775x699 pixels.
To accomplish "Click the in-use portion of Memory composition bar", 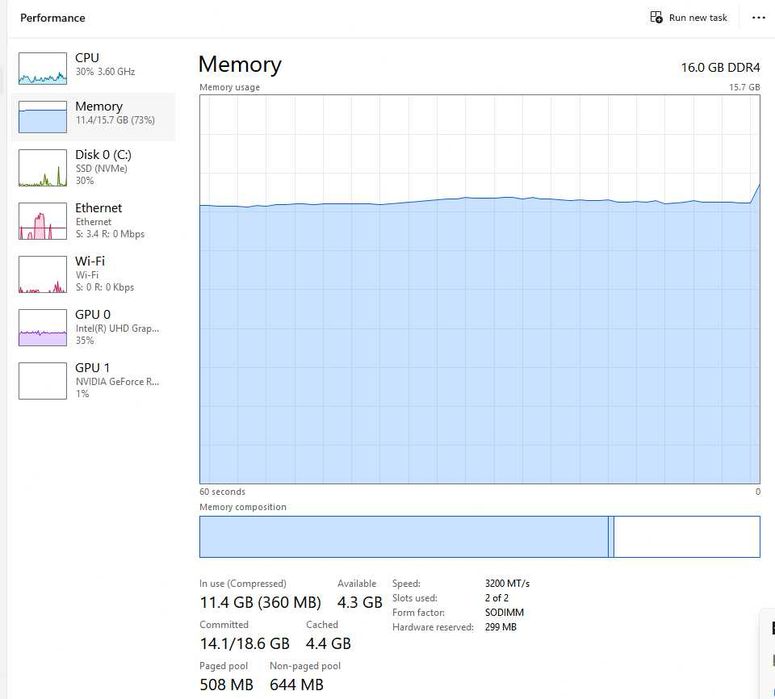I will coord(404,537).
